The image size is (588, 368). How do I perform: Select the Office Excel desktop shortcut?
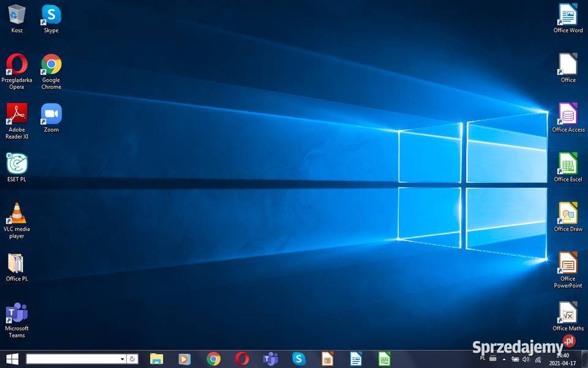pos(568,167)
